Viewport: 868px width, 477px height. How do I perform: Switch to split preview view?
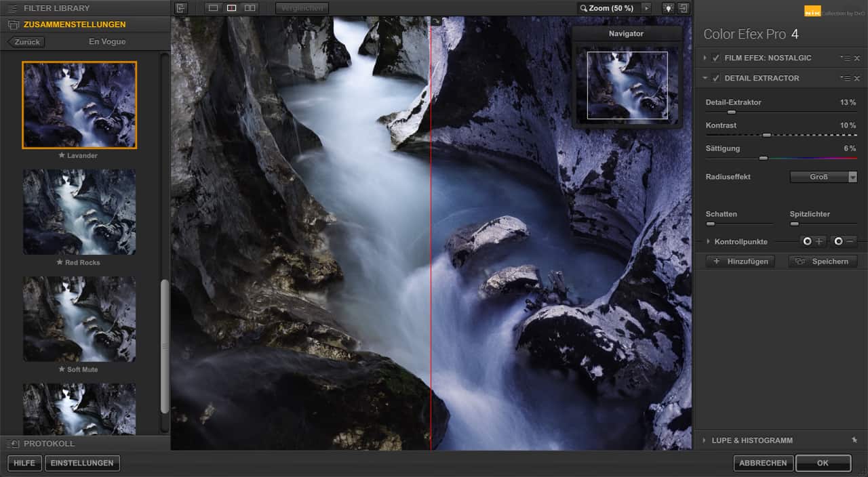pyautogui.click(x=231, y=8)
